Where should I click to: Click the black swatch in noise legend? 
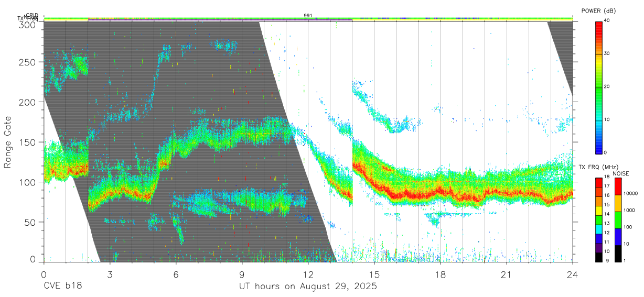tap(618, 253)
